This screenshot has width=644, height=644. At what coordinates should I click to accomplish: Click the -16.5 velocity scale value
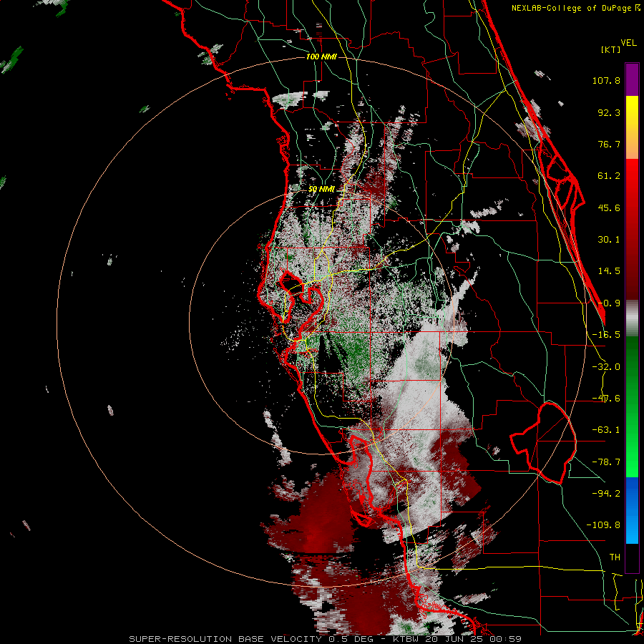tap(606, 335)
